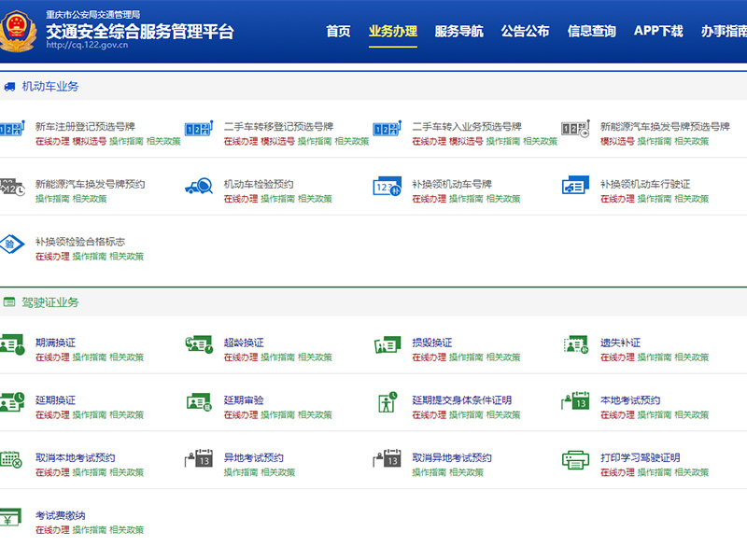Click the 机动车检验预约 magnifier car icon
This screenshot has height=560, width=747.
pos(198,188)
